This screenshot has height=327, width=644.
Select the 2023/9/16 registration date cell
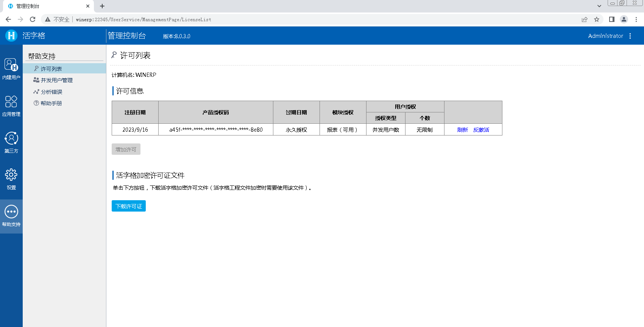pyautogui.click(x=135, y=129)
